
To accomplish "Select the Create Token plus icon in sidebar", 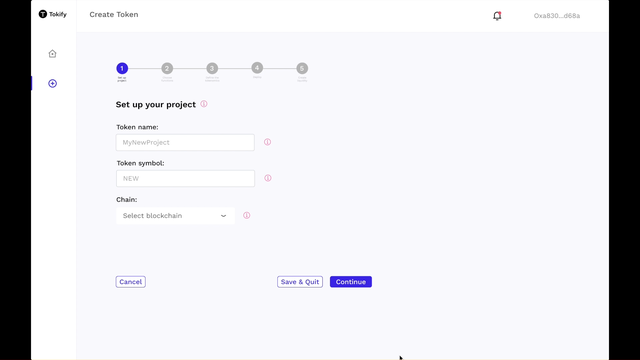I will point(52,83).
